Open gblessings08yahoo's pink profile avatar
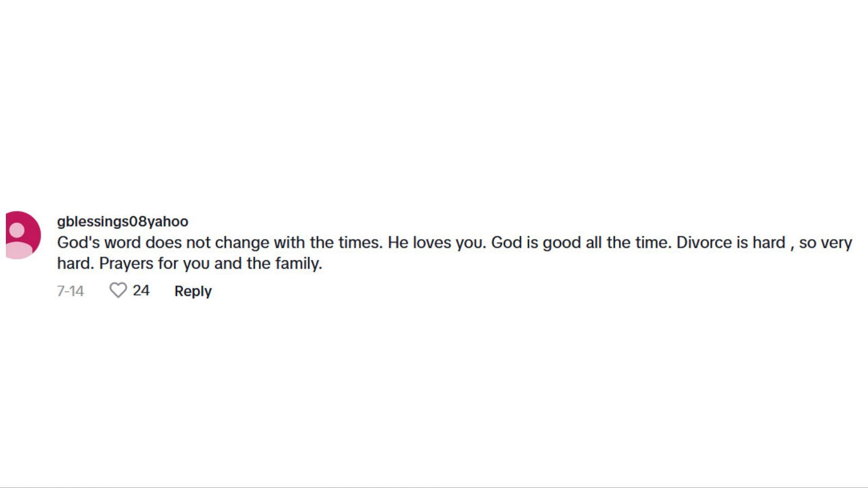This screenshot has width=868, height=488. click(23, 235)
